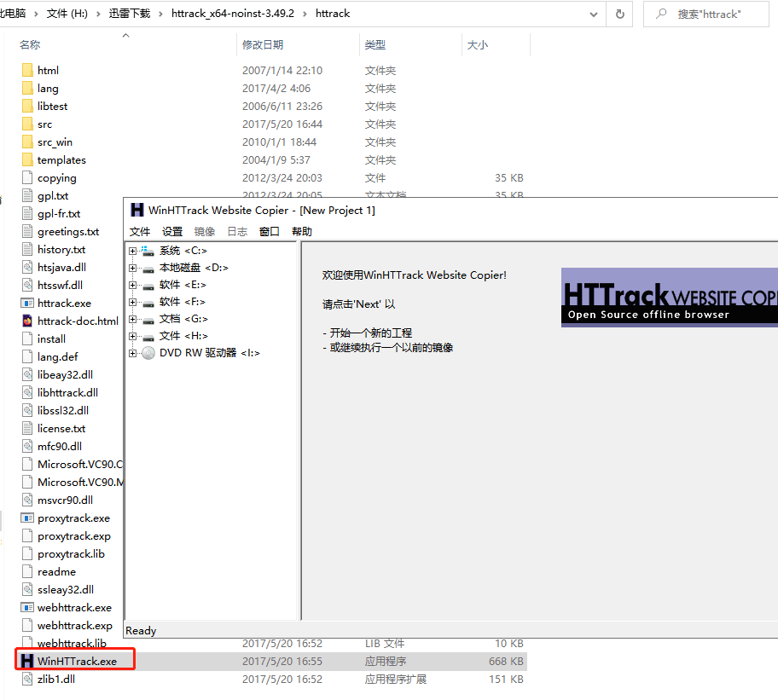Select the gpl-fr.txt file

point(59,214)
